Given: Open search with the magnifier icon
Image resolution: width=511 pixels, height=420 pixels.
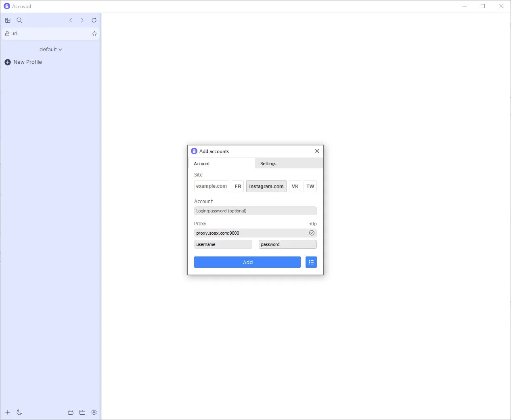Looking at the screenshot, I should (x=19, y=20).
